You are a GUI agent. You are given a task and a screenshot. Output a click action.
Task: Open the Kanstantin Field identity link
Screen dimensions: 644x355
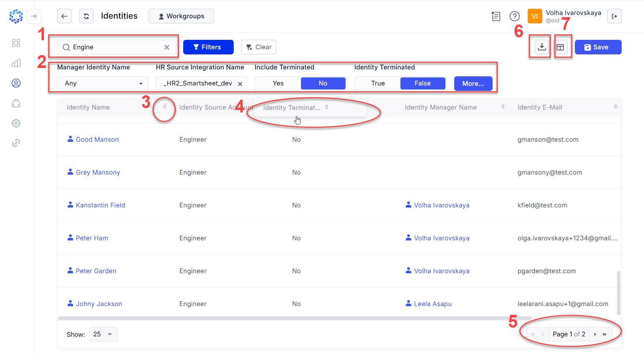100,205
